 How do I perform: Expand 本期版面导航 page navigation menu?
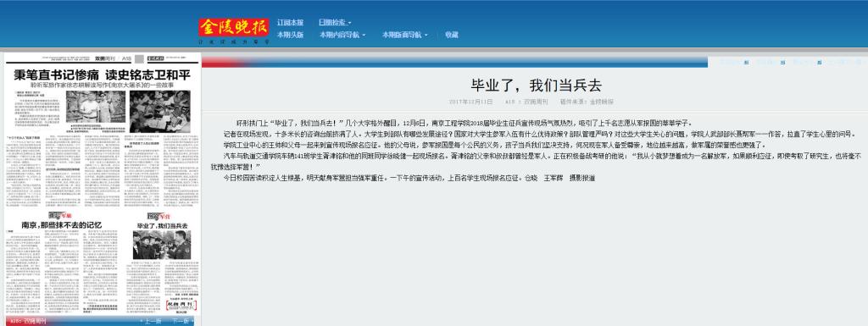click(404, 34)
